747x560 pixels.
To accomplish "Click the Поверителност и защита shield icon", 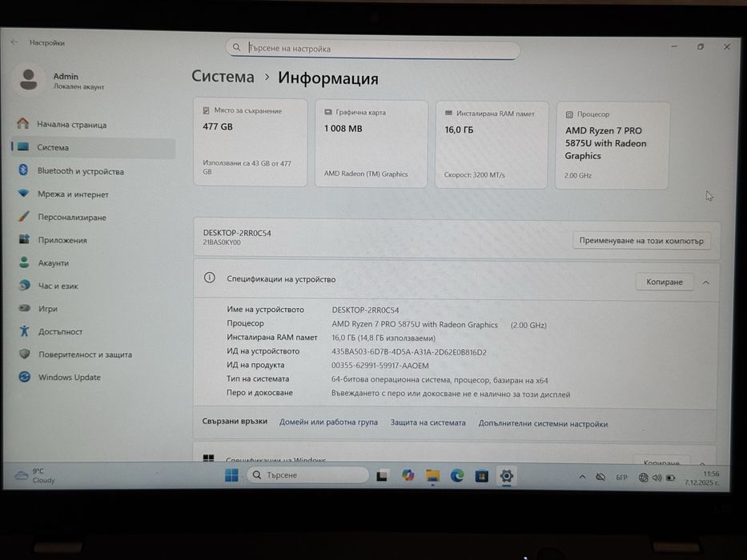I will tap(25, 354).
